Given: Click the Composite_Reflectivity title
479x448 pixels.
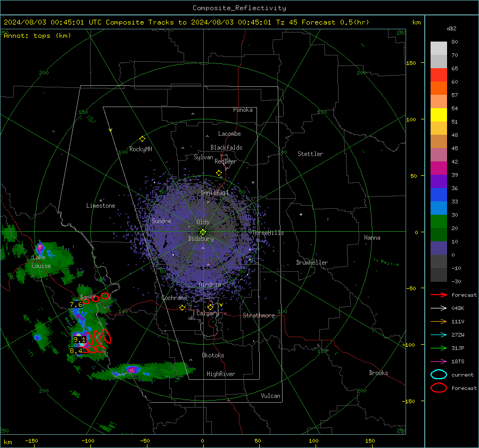Looking at the screenshot, I should pyautogui.click(x=240, y=8).
